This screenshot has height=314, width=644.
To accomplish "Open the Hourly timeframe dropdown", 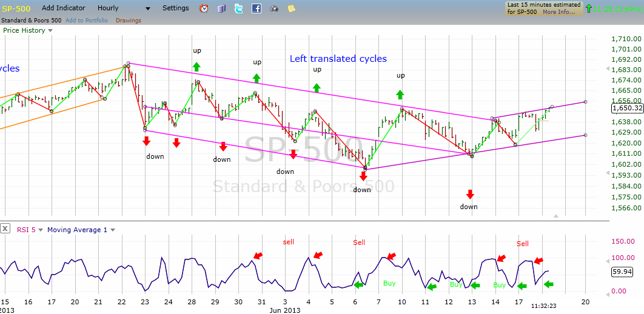I will [x=124, y=8].
